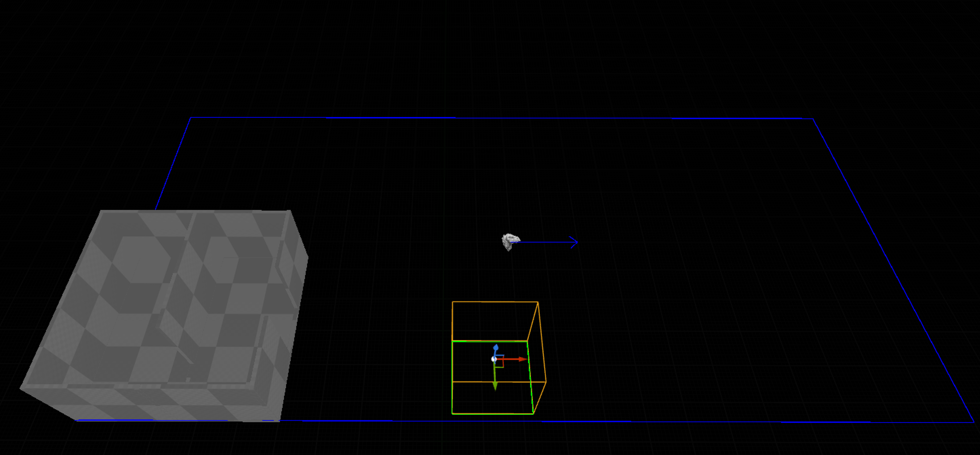Click the bottom-left corner of the green wireframe face
This screenshot has width=980, height=455.
pos(452,414)
